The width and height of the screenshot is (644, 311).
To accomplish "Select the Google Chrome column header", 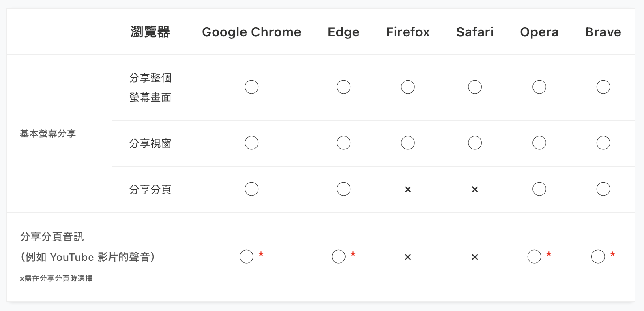I will pyautogui.click(x=251, y=32).
